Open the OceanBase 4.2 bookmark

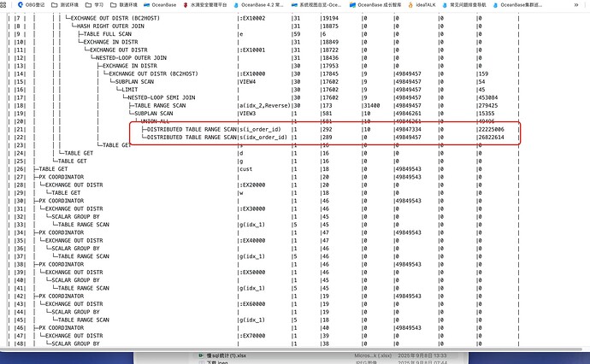point(258,5)
